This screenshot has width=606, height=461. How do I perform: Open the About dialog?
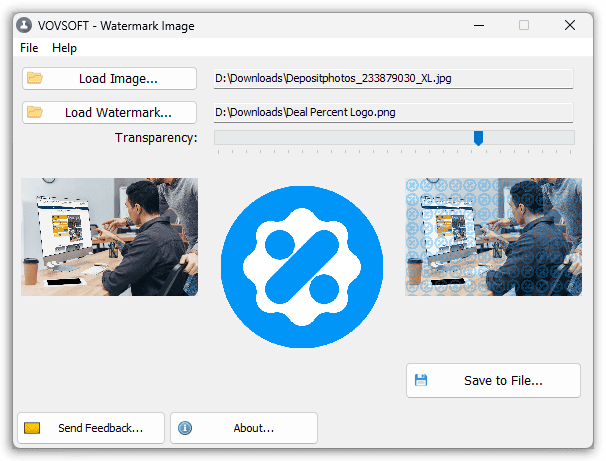(x=244, y=428)
